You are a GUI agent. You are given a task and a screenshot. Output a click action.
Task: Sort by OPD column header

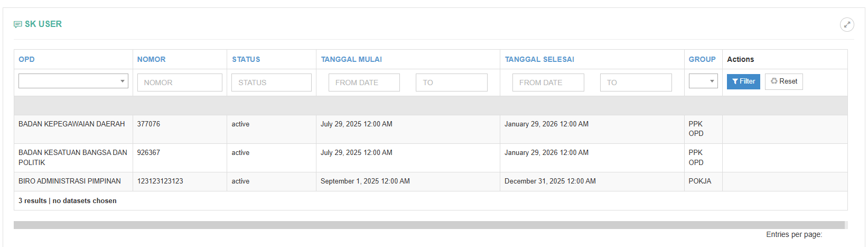point(27,59)
